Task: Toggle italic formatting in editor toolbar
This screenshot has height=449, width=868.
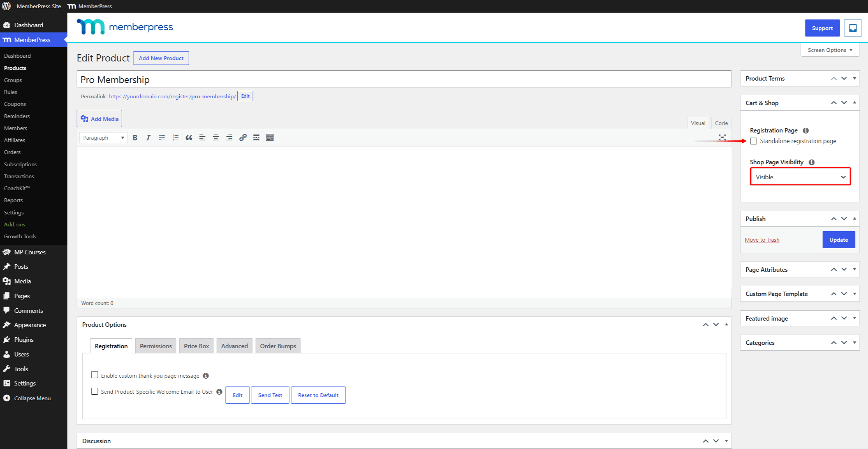Action: point(148,138)
